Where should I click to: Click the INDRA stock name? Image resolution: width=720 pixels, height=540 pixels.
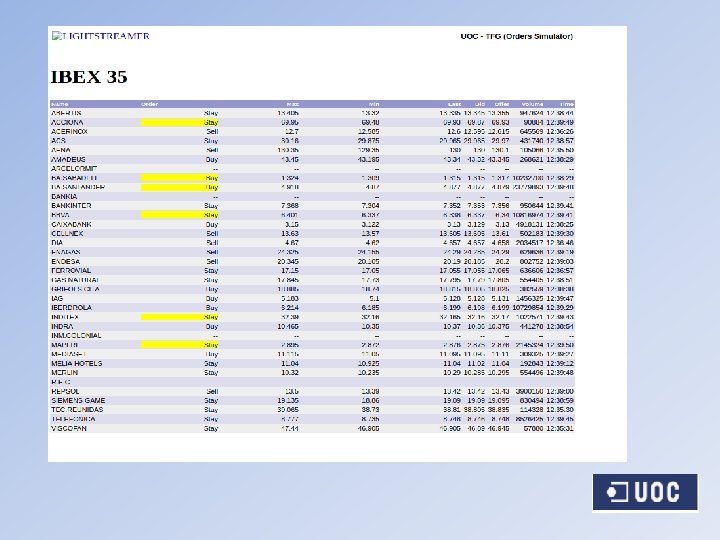click(x=62, y=326)
